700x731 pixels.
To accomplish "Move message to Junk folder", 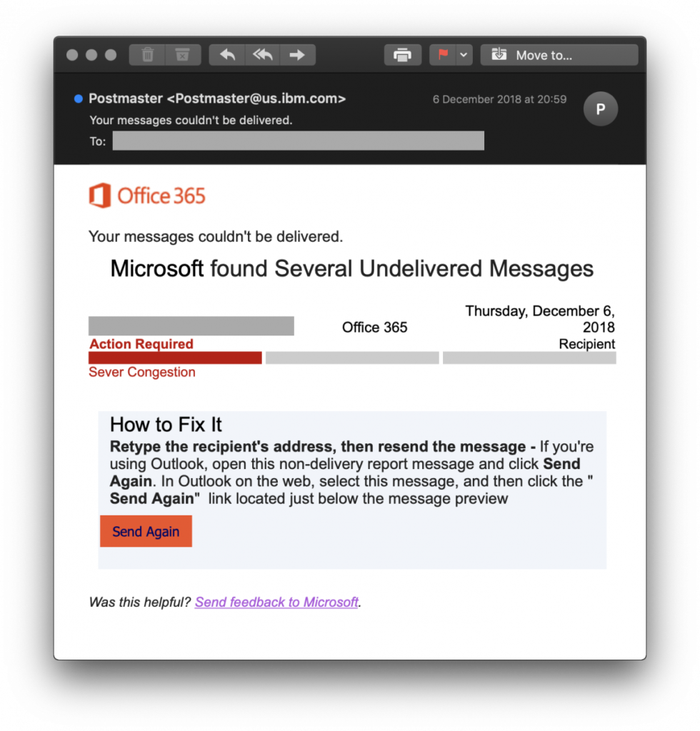I will (183, 55).
